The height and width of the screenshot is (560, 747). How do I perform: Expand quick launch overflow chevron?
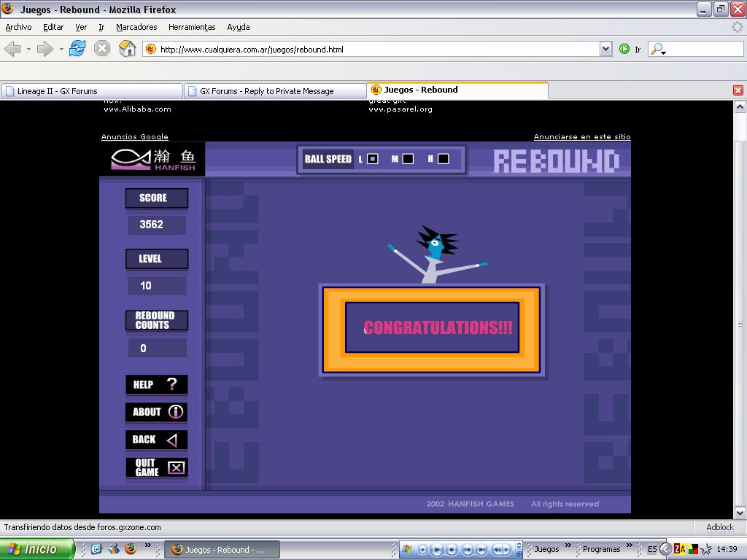[x=147, y=545]
